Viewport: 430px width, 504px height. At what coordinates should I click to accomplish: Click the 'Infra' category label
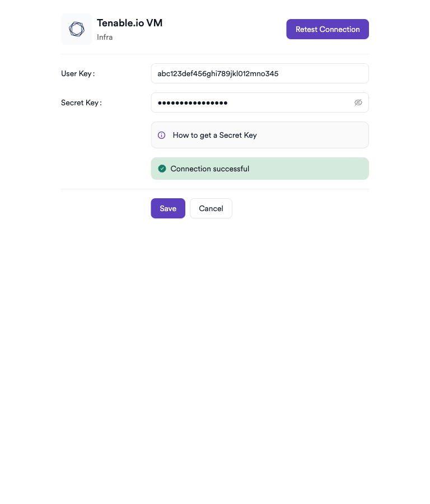(x=105, y=38)
